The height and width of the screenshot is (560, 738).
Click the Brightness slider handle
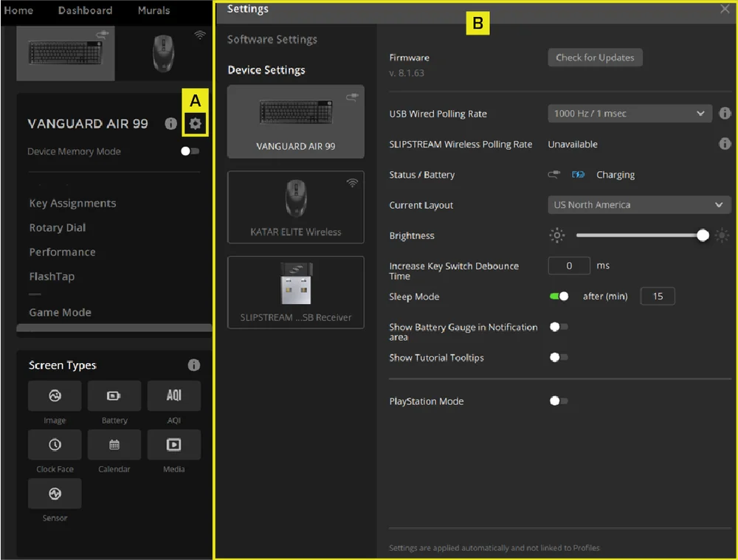pos(703,235)
